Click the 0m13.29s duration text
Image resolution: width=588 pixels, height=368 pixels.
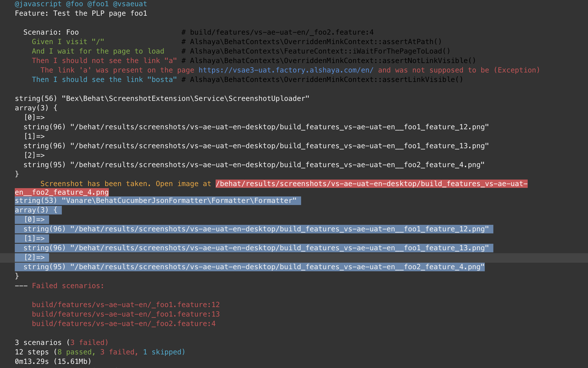tap(33, 361)
